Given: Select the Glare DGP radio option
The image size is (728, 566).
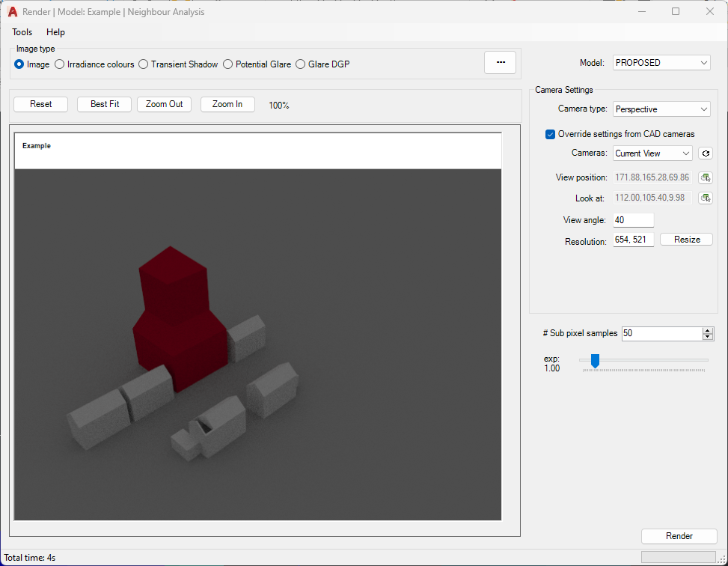Looking at the screenshot, I should click(301, 64).
